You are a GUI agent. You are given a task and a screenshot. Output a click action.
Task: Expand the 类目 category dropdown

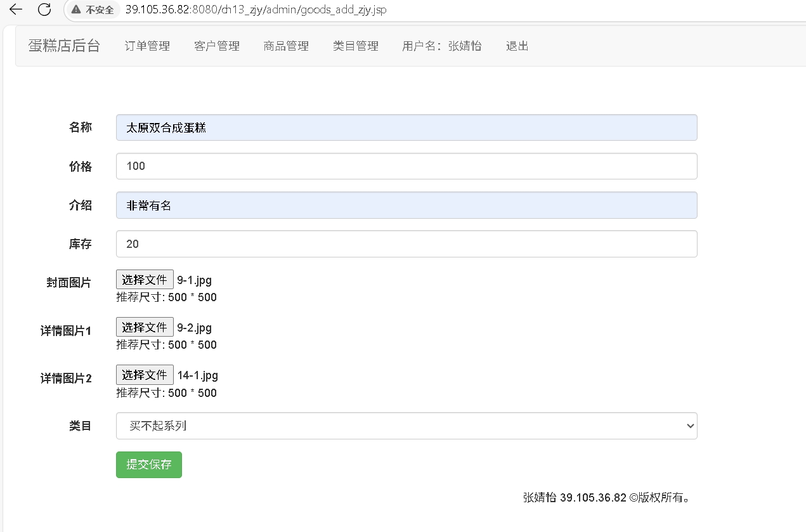(x=406, y=426)
